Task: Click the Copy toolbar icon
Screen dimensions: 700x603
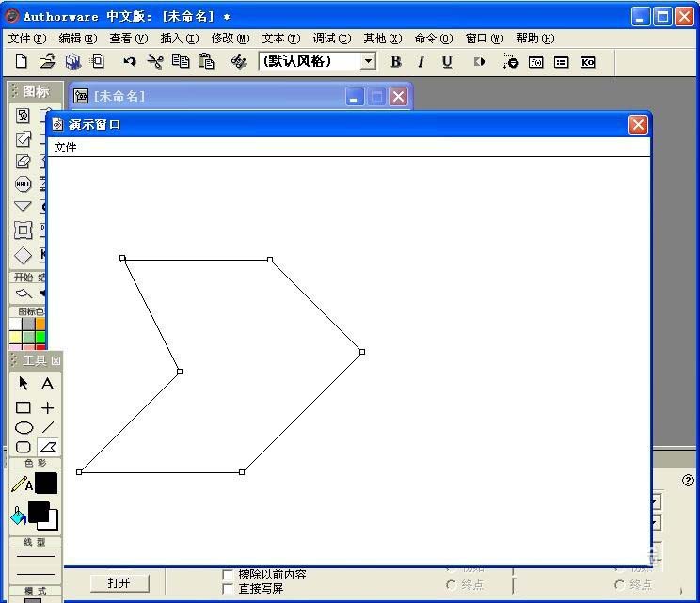Action: click(181, 61)
